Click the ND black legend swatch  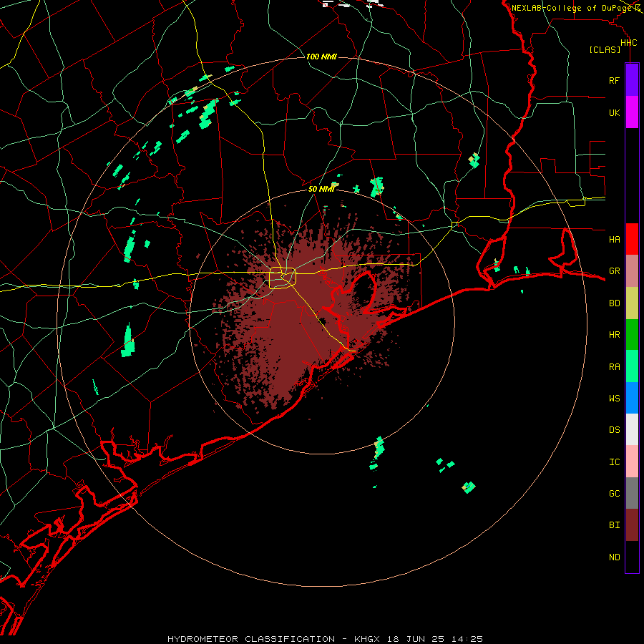point(632,557)
